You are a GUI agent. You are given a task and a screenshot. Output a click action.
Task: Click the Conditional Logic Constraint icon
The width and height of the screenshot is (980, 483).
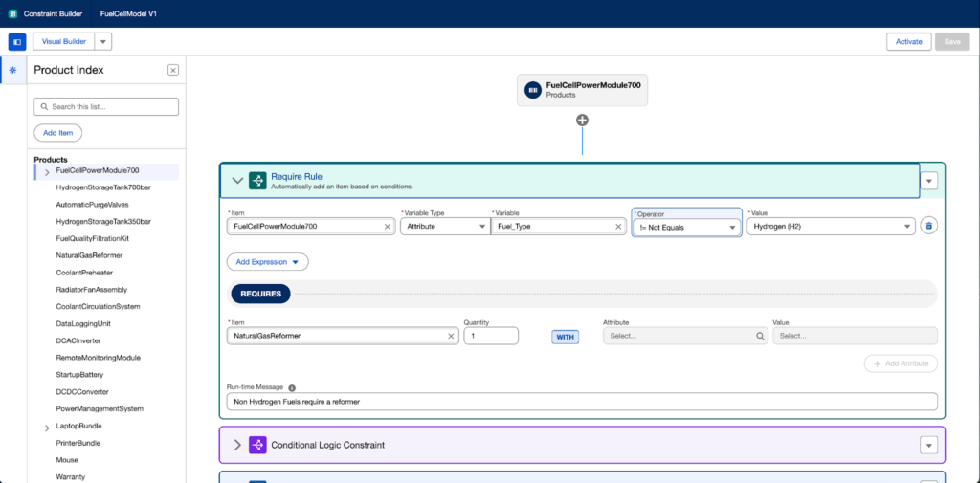click(257, 445)
